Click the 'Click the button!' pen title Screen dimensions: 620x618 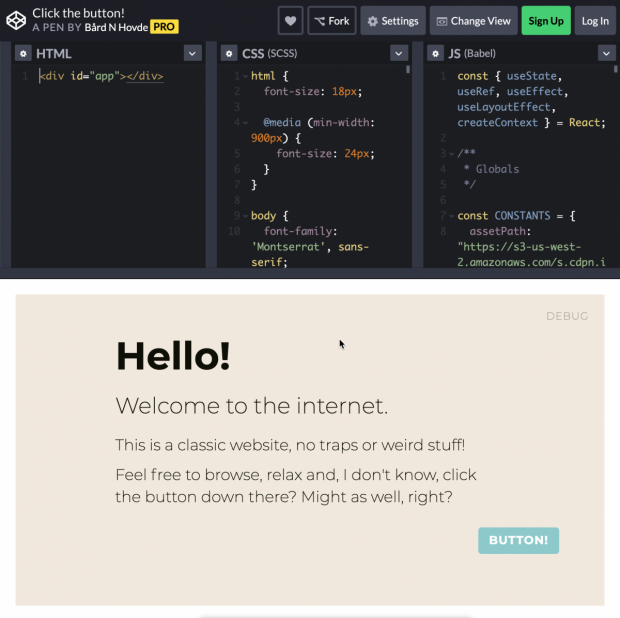(78, 13)
